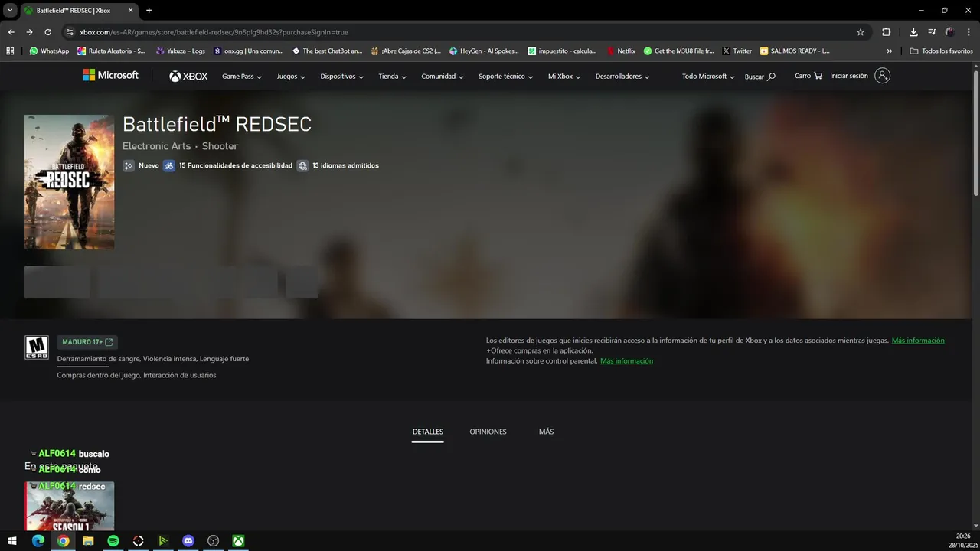
Task: Open the Season 1 bundle thumbnail
Action: (x=69, y=506)
